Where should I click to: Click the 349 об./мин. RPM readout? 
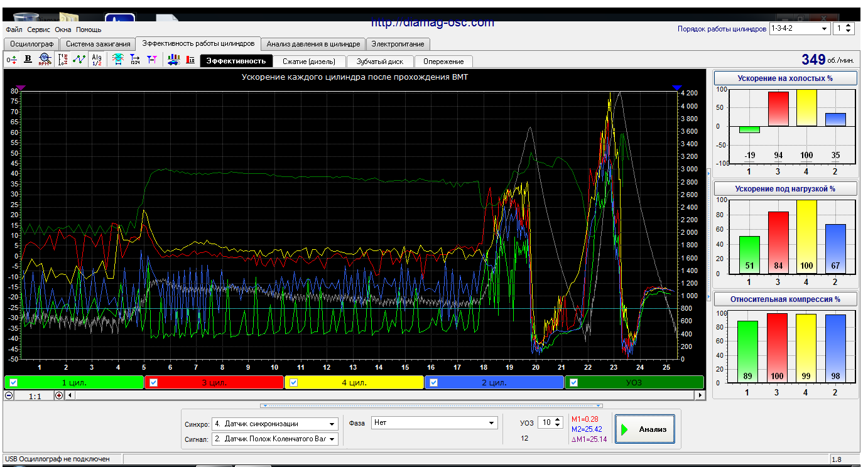[x=827, y=60]
